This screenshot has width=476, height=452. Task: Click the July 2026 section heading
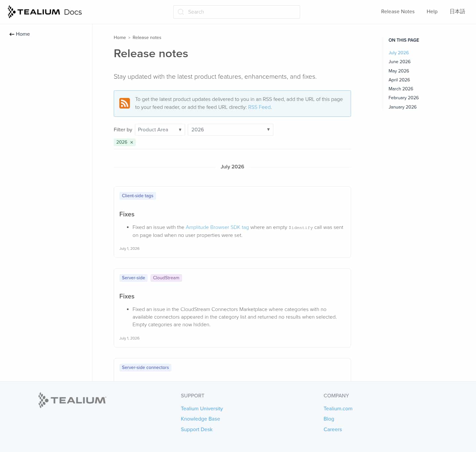[x=232, y=167]
